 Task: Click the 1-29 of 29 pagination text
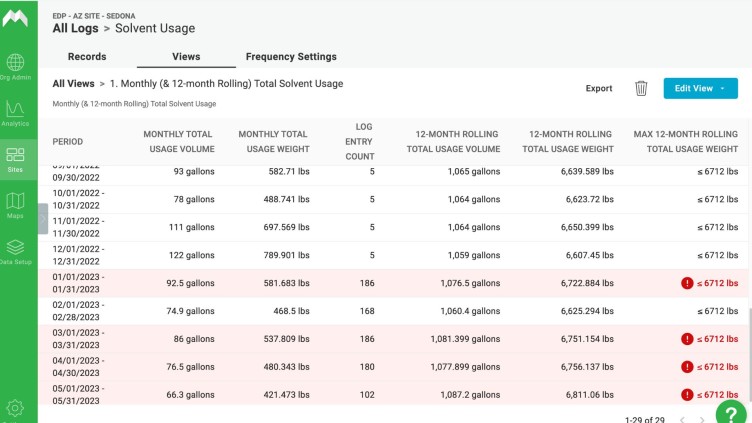click(644, 420)
